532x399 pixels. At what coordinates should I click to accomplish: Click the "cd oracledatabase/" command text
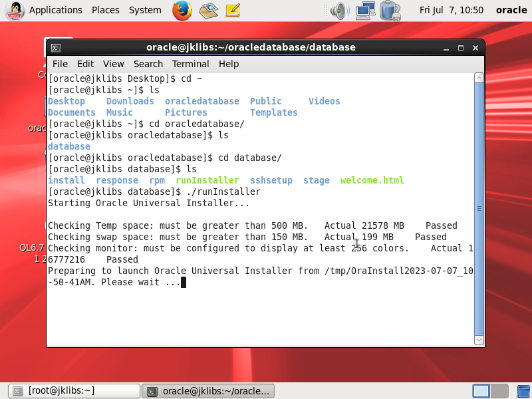[197, 124]
